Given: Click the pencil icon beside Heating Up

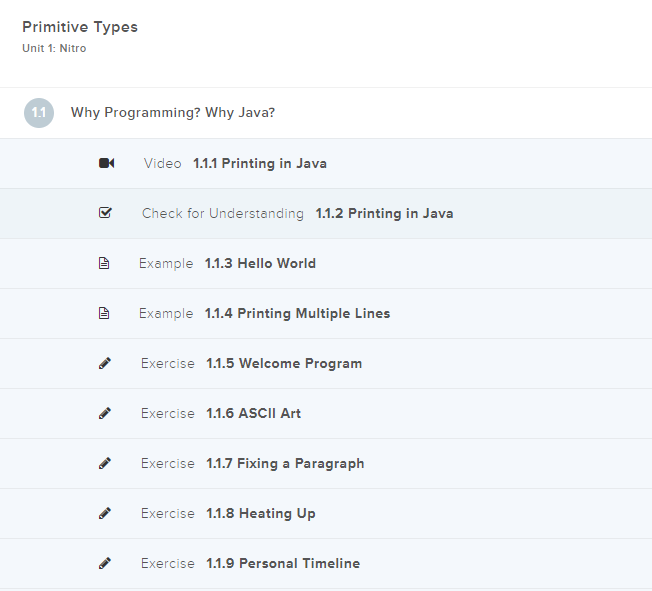Looking at the screenshot, I should (x=105, y=513).
